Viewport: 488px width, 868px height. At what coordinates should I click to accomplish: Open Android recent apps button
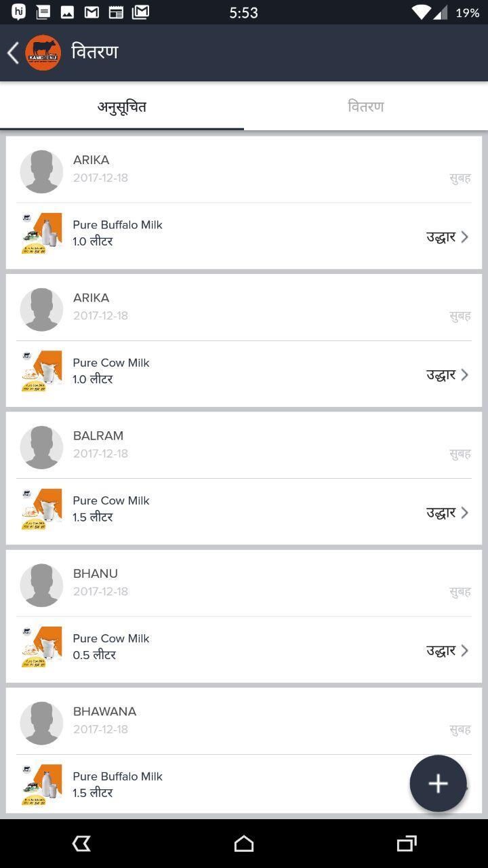[x=406, y=843]
